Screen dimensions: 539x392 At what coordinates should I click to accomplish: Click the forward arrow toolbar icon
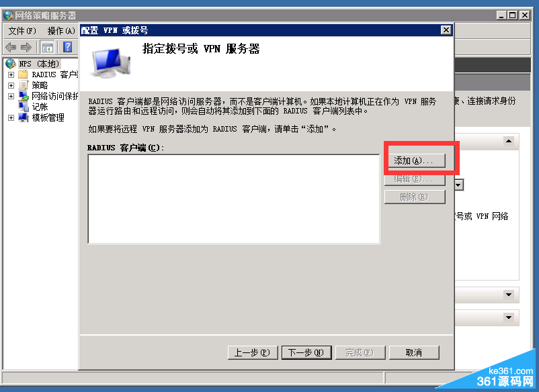click(x=26, y=47)
